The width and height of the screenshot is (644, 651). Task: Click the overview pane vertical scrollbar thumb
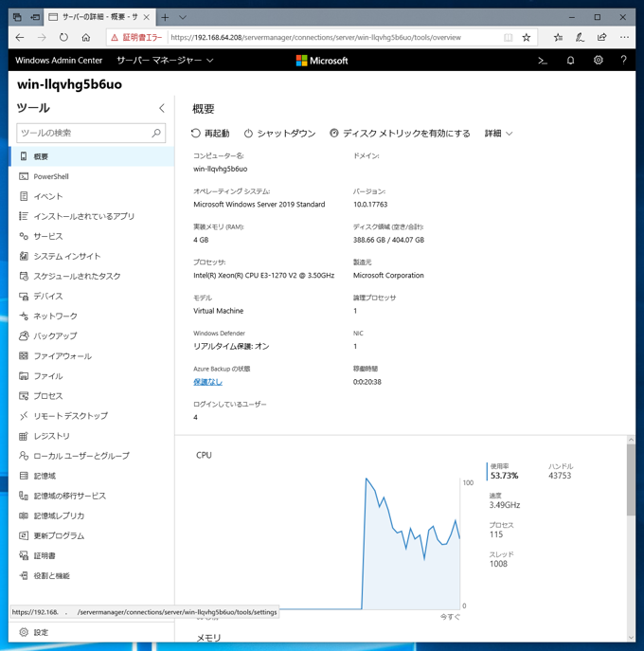point(631,479)
